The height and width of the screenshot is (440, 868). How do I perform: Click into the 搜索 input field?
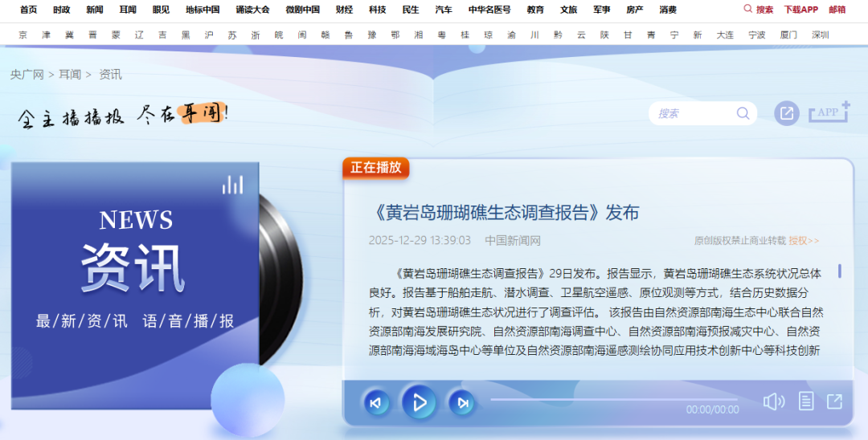coord(691,113)
